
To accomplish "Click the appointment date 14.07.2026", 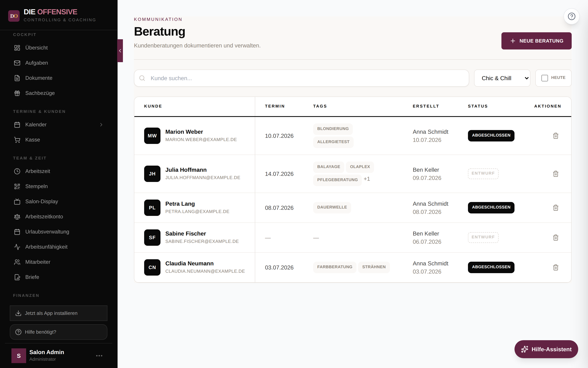I will [279, 174].
